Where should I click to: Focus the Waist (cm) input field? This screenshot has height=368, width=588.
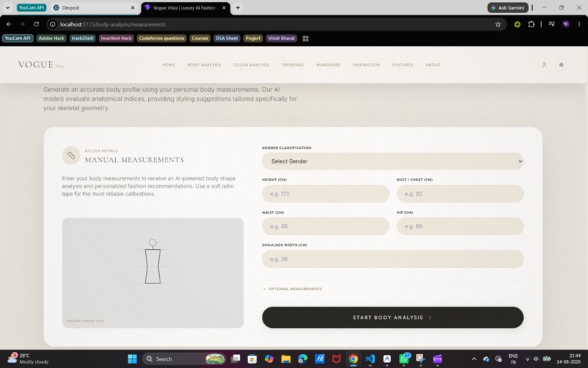[325, 226]
